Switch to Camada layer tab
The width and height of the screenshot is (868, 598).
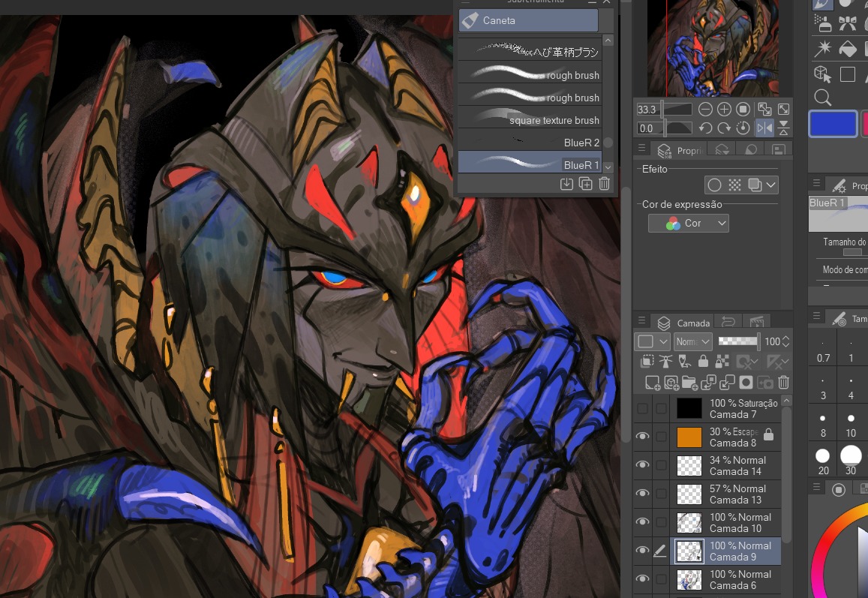(x=683, y=323)
